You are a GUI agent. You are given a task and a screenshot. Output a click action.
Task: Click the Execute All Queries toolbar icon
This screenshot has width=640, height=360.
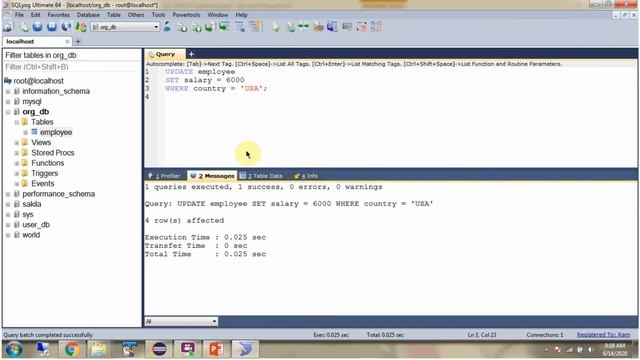click(52, 27)
